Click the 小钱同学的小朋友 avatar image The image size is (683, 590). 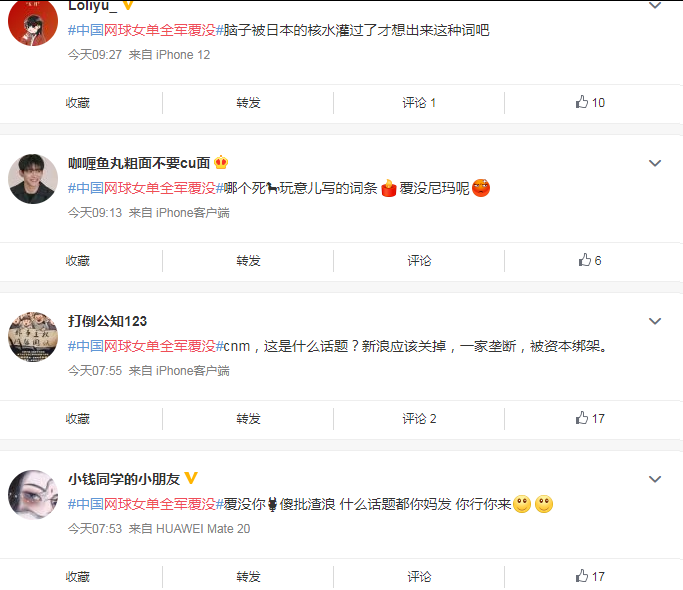[x=33, y=495]
